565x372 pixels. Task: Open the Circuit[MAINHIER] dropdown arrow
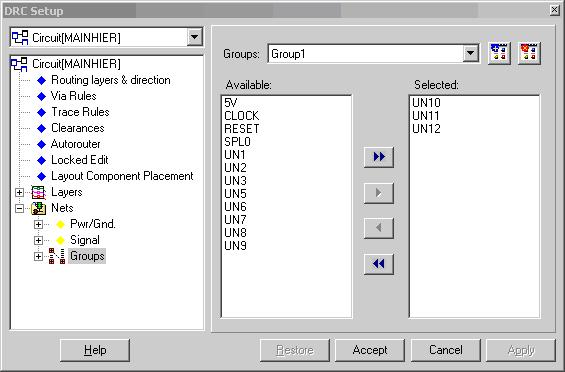pyautogui.click(x=194, y=37)
